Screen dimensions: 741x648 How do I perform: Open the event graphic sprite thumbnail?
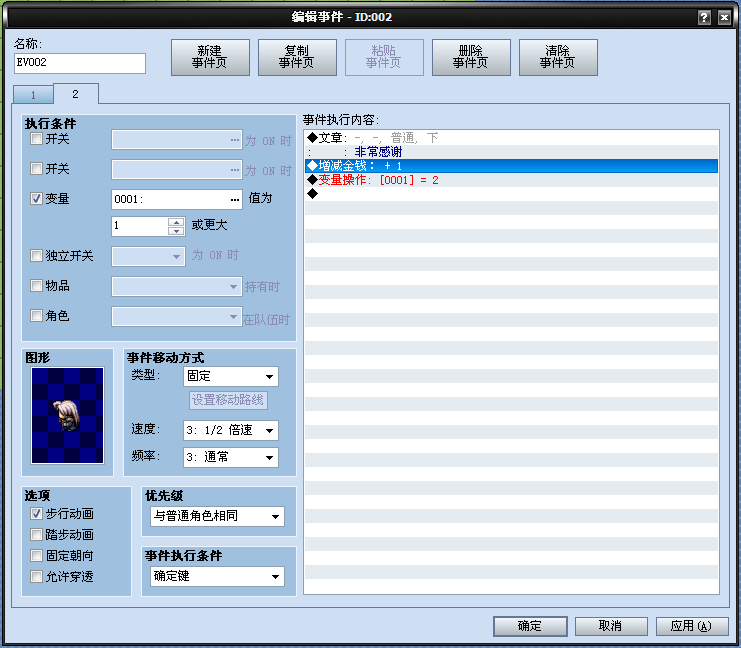point(67,415)
